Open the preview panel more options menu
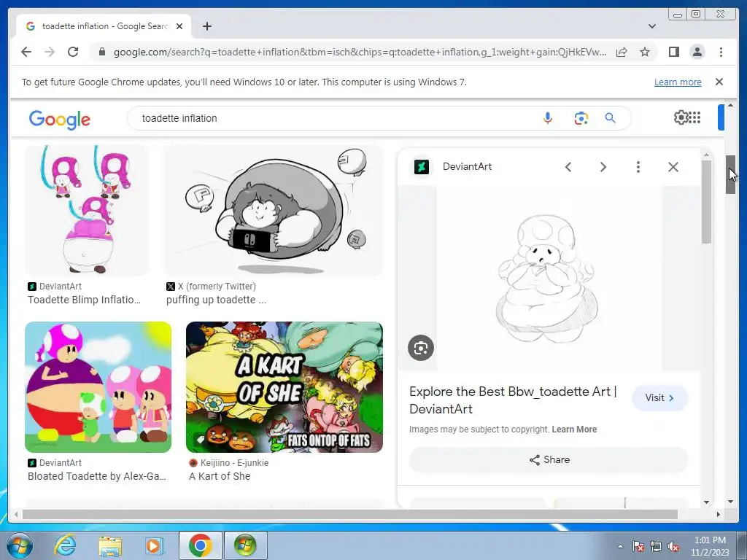Screen dimensions: 747x560 638,167
